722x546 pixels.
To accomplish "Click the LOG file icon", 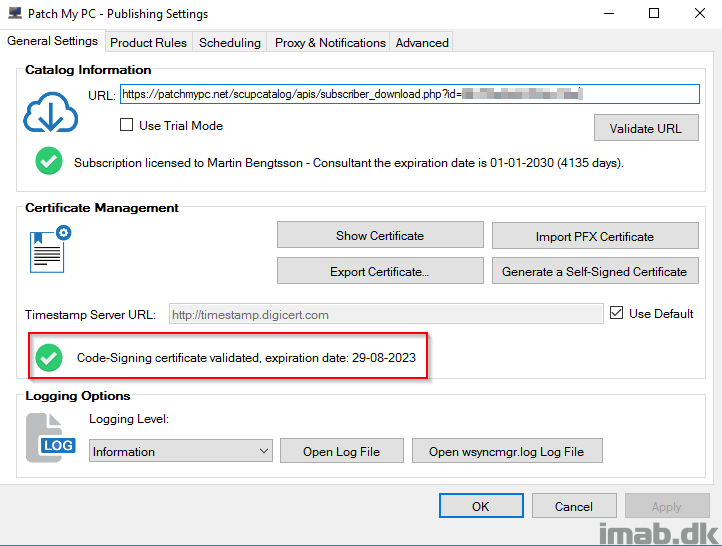I will click(x=51, y=438).
